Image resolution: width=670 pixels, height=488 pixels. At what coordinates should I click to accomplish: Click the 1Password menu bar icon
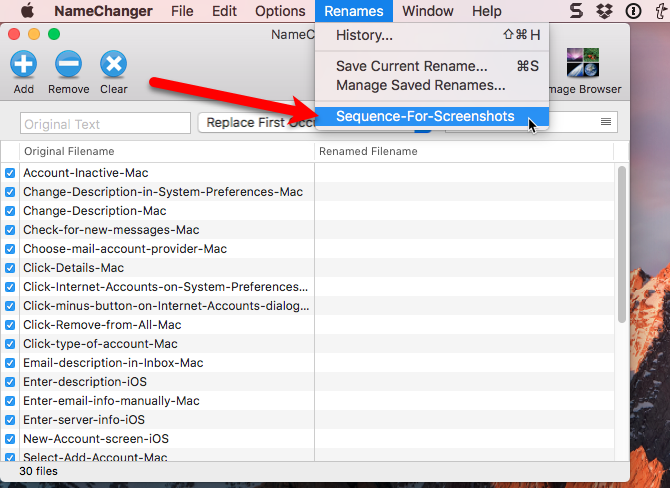[x=633, y=11]
